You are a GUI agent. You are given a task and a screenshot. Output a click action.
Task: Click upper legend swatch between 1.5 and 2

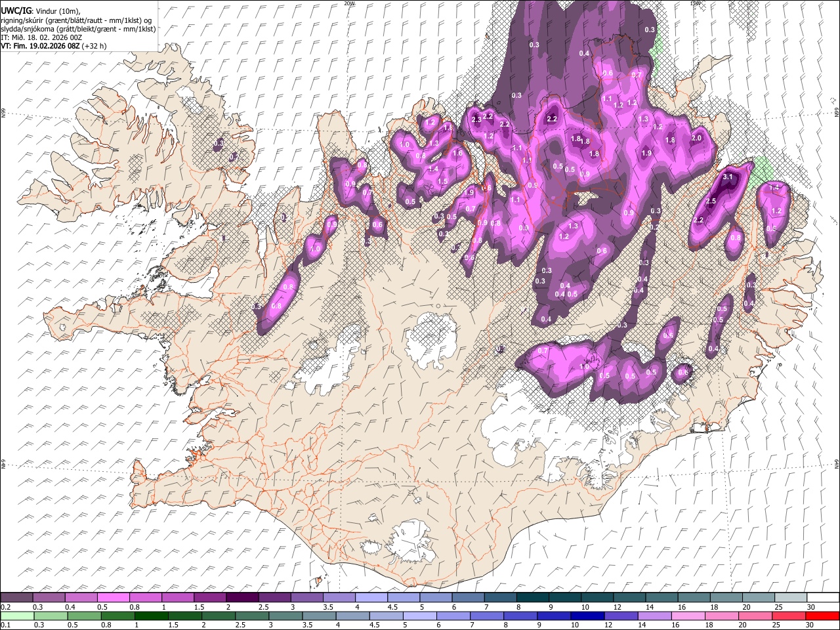tap(210, 598)
